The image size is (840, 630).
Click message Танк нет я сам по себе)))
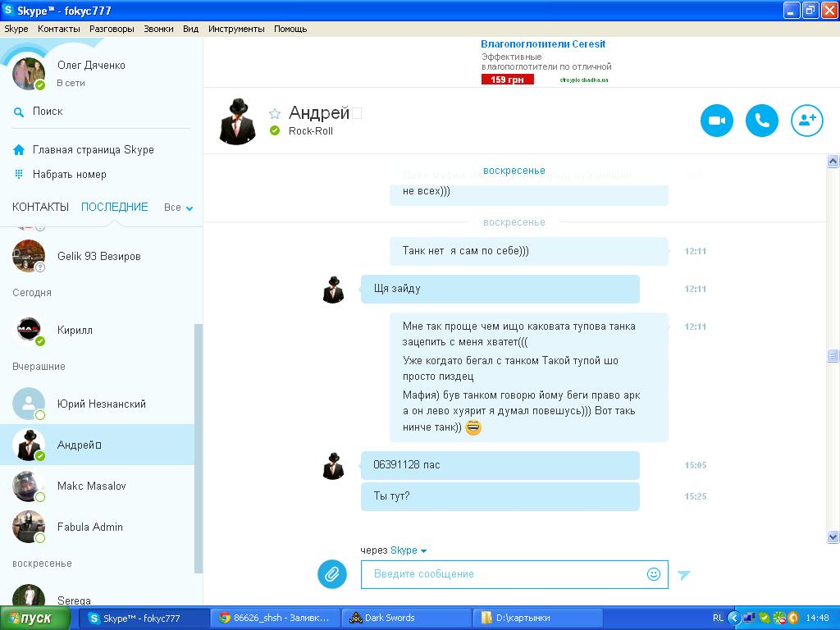point(529,251)
